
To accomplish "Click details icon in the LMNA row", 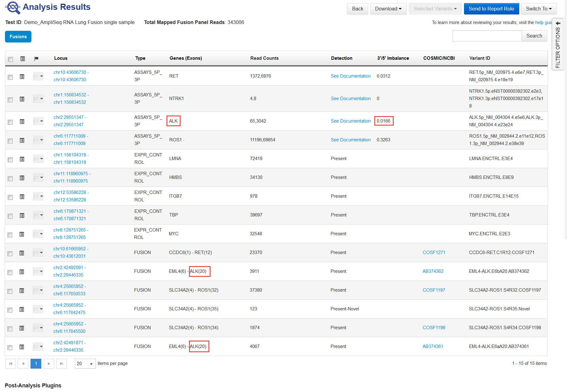I will pos(22,159).
